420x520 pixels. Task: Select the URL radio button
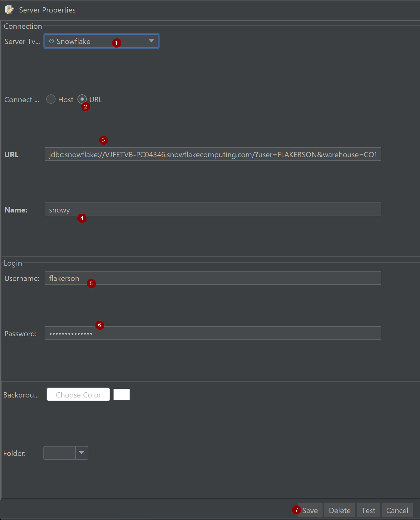(82, 99)
